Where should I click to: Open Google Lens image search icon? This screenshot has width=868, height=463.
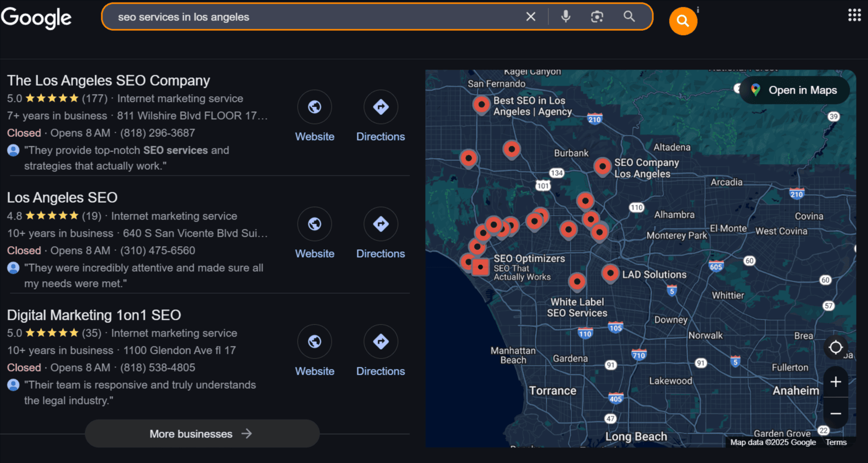[597, 17]
